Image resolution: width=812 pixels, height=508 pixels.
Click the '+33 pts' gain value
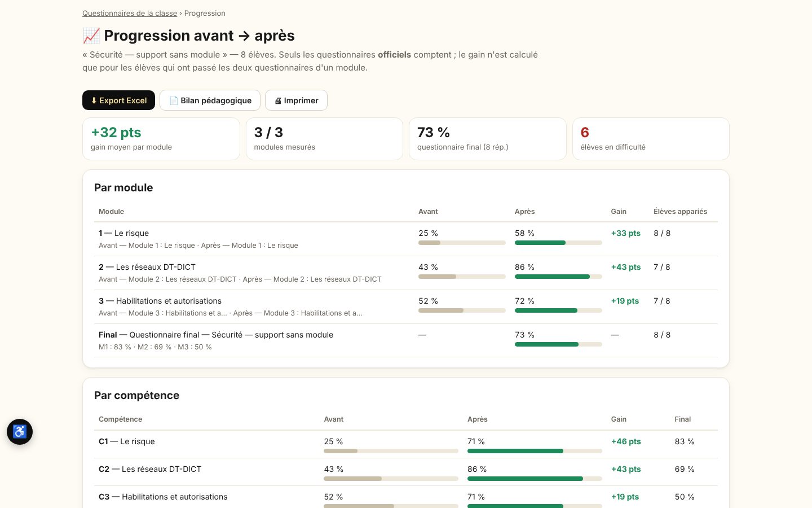coord(626,233)
